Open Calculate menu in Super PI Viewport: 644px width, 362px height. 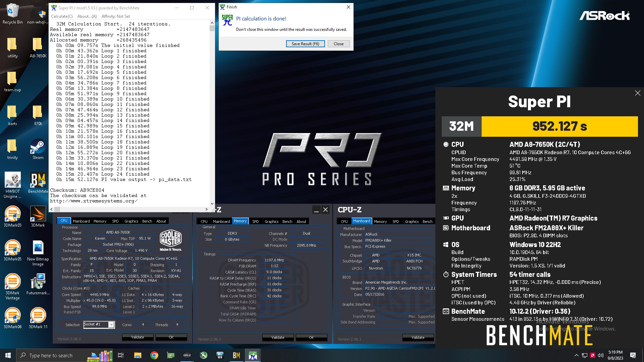(62, 16)
